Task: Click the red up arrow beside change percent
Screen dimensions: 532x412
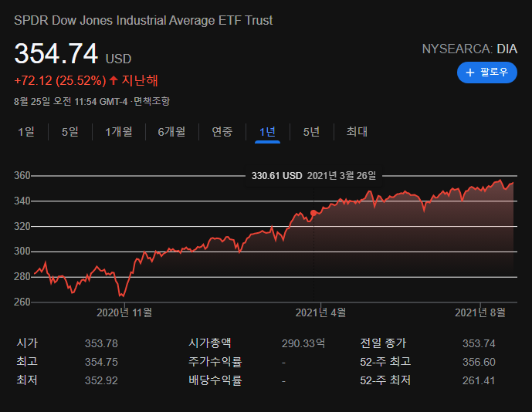Action: click(114, 80)
